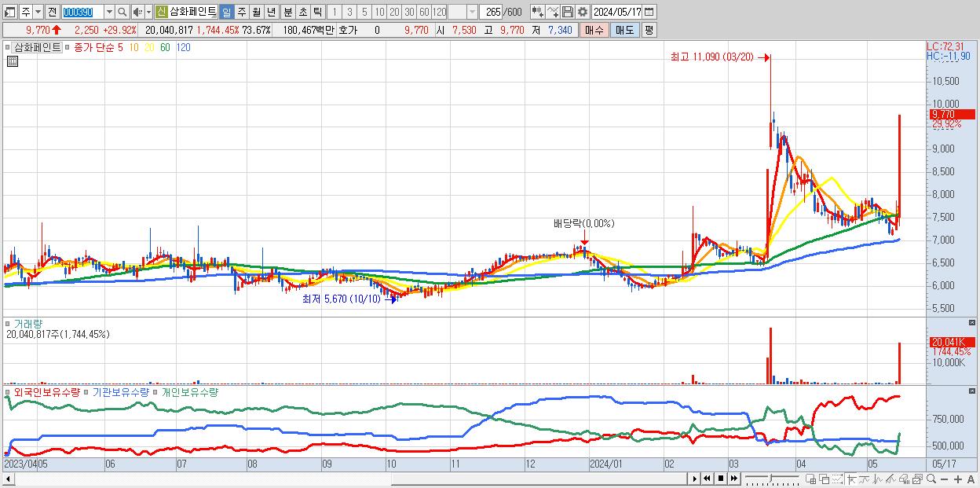Image resolution: width=980 pixels, height=488 pixels.
Task: Select the 분 minute period toggle
Action: click(x=288, y=12)
